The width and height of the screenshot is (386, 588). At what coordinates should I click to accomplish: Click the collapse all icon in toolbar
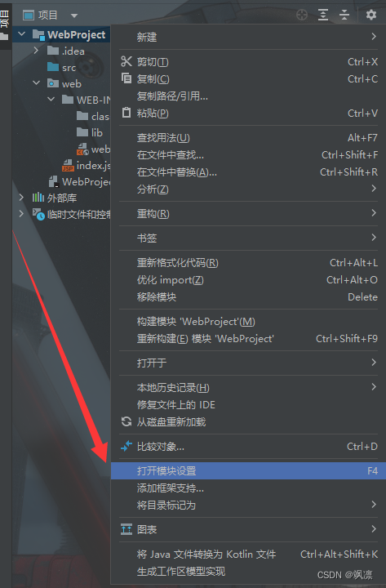pyautogui.click(x=344, y=15)
